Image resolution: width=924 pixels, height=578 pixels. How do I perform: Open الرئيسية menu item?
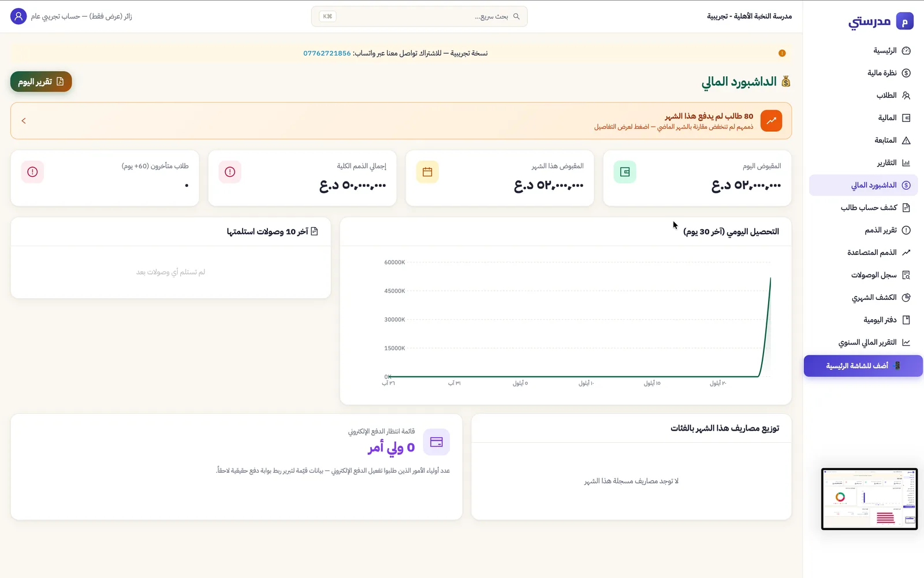click(863, 51)
